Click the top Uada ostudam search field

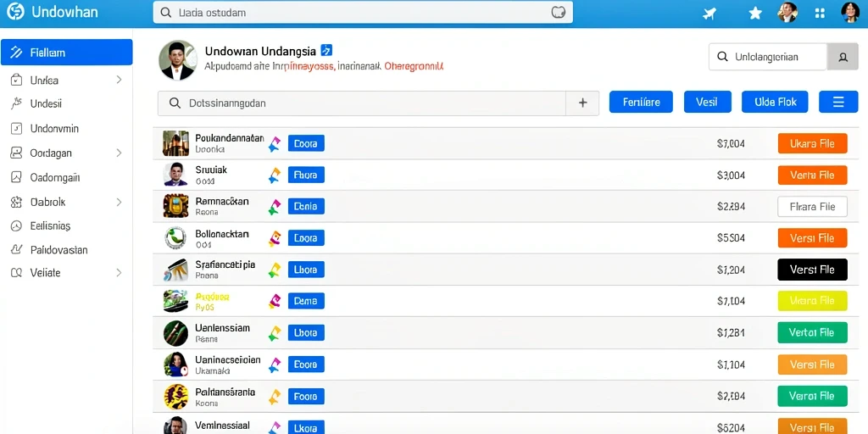pyautogui.click(x=363, y=12)
